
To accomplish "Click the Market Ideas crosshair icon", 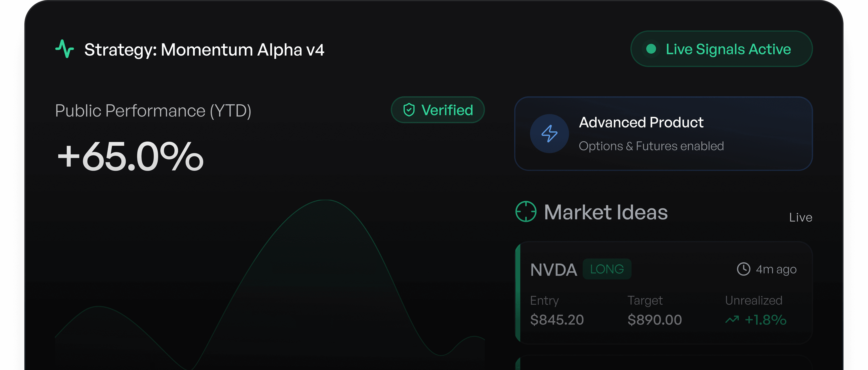I will point(526,211).
